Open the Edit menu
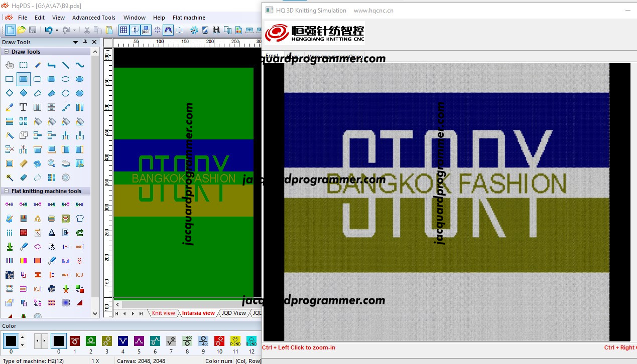Image resolution: width=637 pixels, height=364 pixels. pos(40,18)
